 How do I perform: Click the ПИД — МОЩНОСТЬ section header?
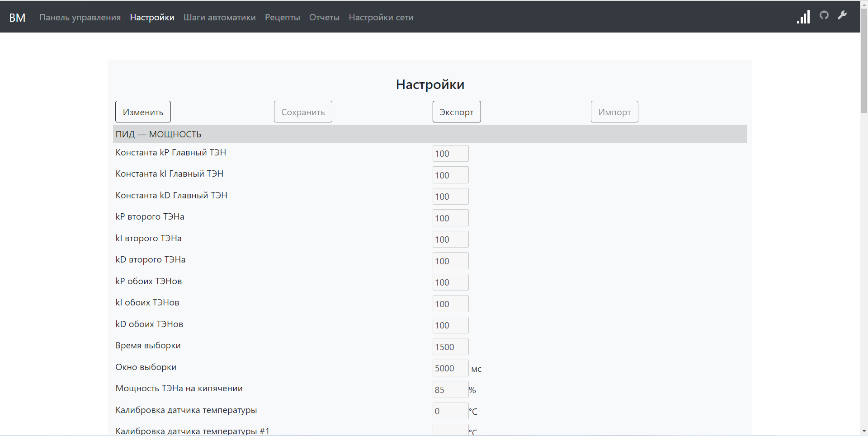click(x=430, y=134)
